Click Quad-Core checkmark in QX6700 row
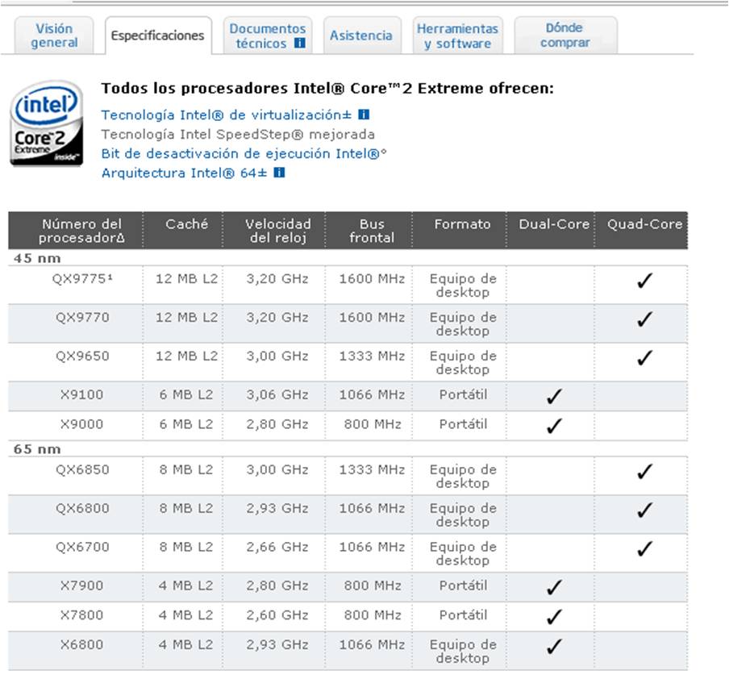Image resolution: width=729 pixels, height=700 pixels. [645, 548]
